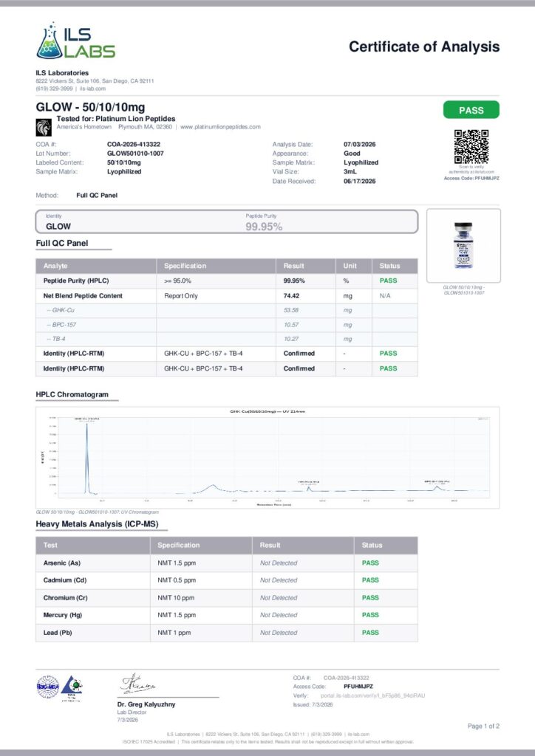This screenshot has height=756, width=535.
Task: Select peptide purity '99.95%' in identity box
Action: tap(264, 227)
